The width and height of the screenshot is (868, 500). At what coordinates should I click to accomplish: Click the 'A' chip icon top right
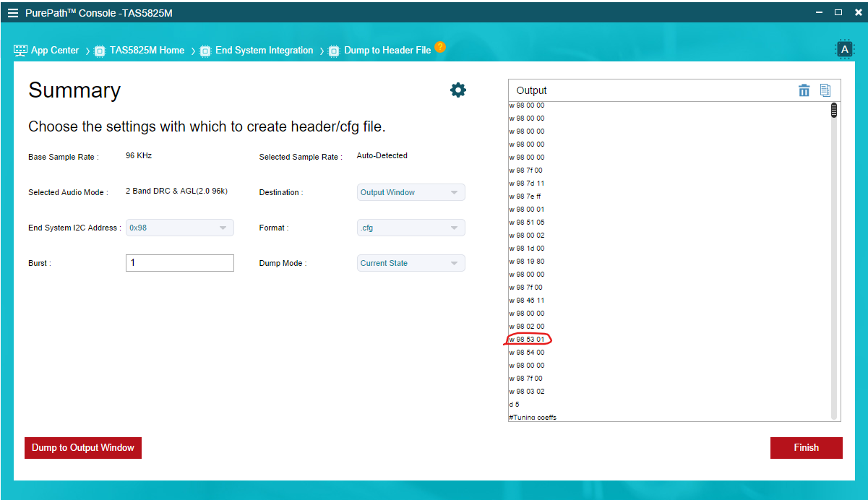click(844, 49)
